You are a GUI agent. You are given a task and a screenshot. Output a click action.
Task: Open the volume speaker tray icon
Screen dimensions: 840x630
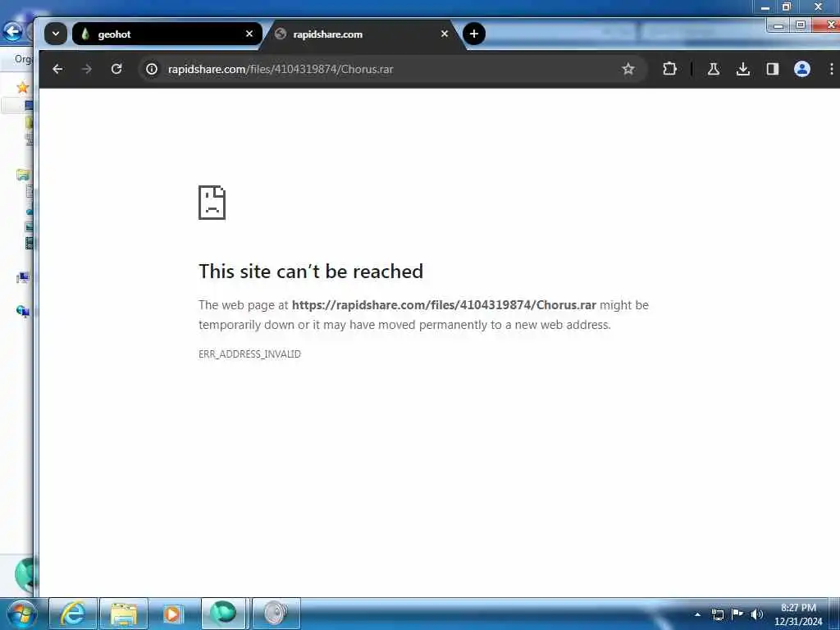[757, 614]
